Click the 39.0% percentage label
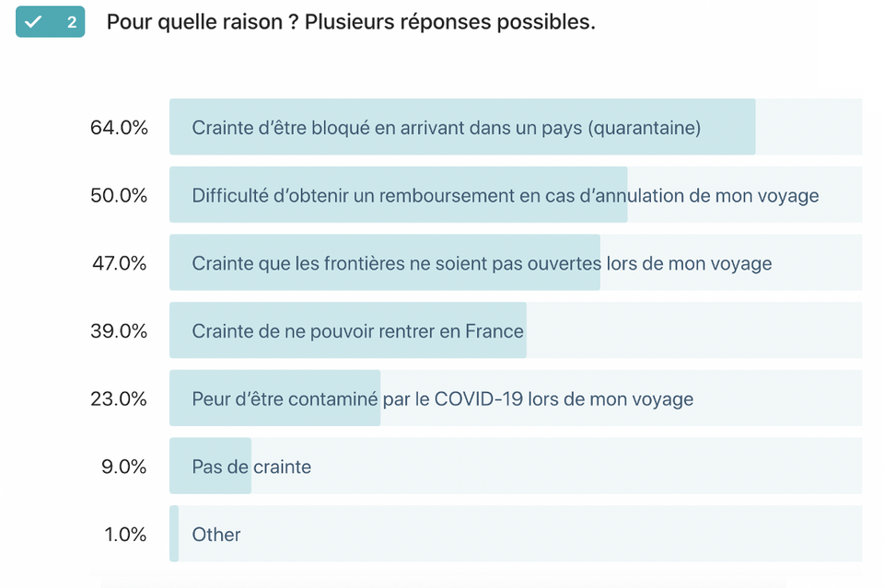Viewport: 884px width, 588px height. (x=119, y=330)
